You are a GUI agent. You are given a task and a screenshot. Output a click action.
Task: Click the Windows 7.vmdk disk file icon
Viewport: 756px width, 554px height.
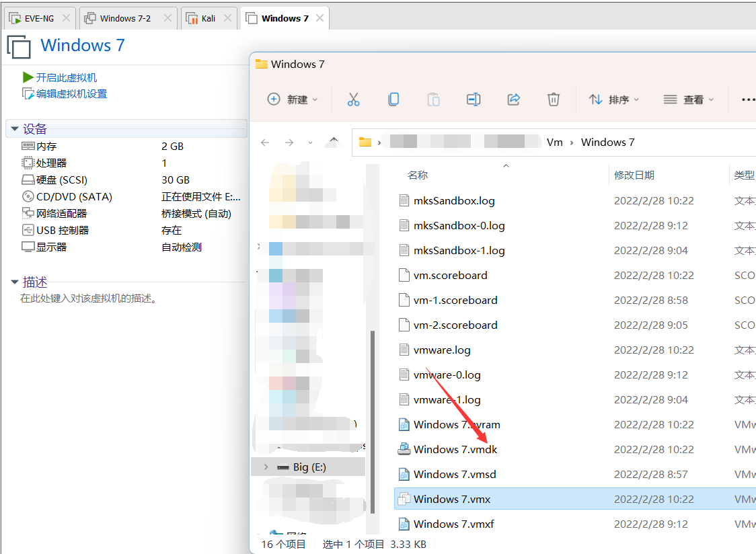click(404, 449)
